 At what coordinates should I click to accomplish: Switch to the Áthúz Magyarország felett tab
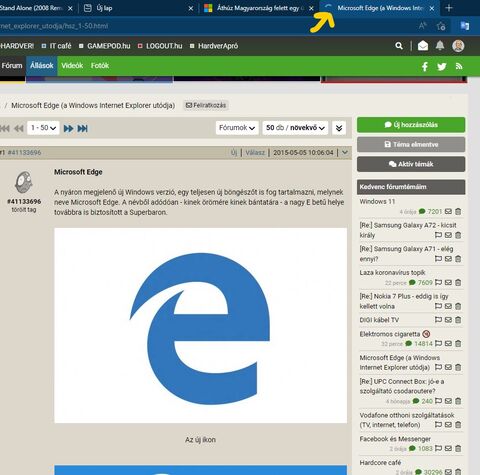tap(259, 8)
